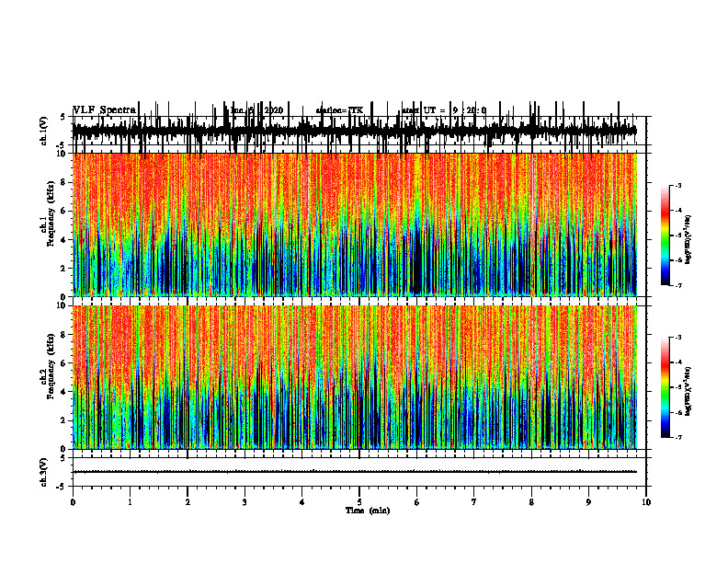
Task: Click the ch.1(V) axis label
Action: click(x=44, y=131)
